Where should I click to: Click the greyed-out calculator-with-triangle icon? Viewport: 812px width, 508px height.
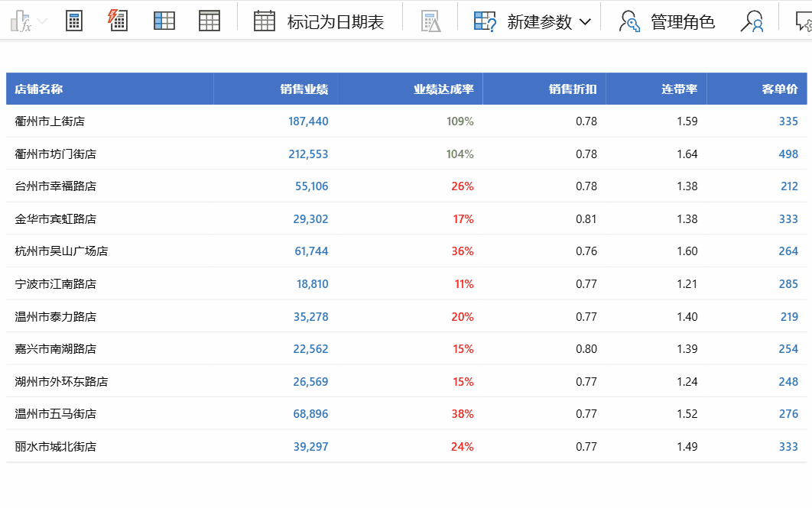point(431,21)
